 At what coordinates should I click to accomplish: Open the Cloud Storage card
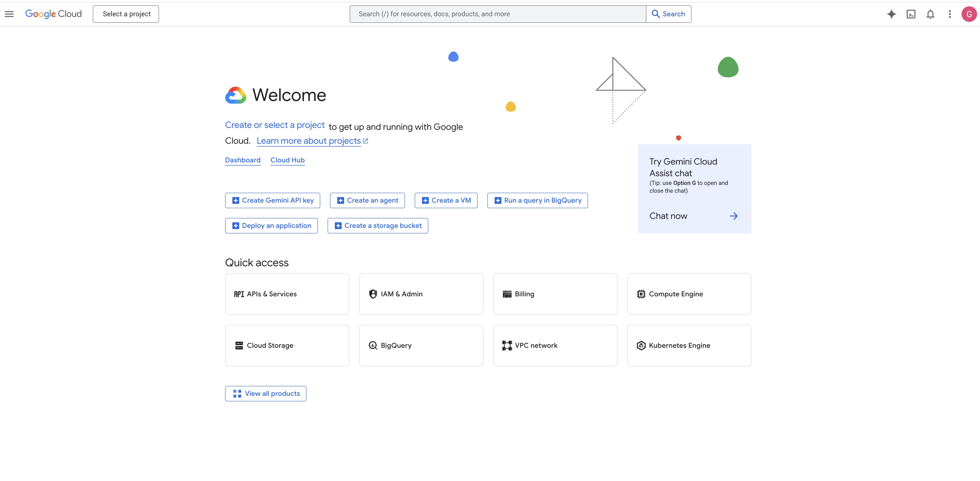click(x=287, y=345)
